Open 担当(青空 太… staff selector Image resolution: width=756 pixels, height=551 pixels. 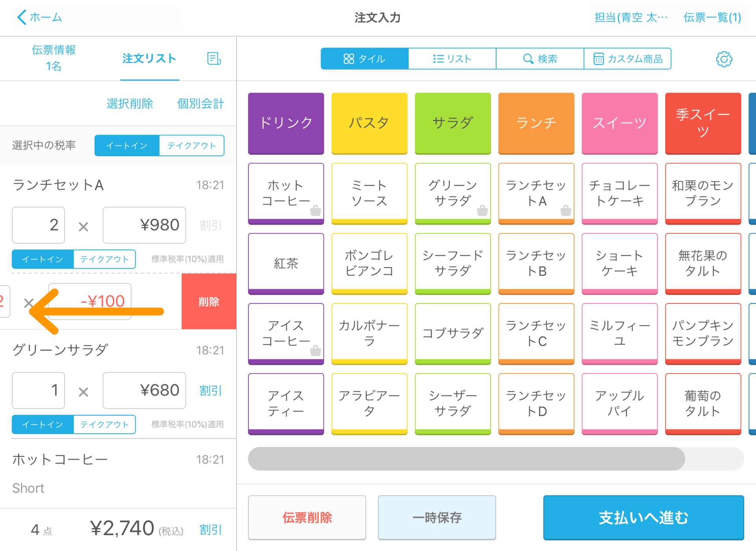click(631, 17)
